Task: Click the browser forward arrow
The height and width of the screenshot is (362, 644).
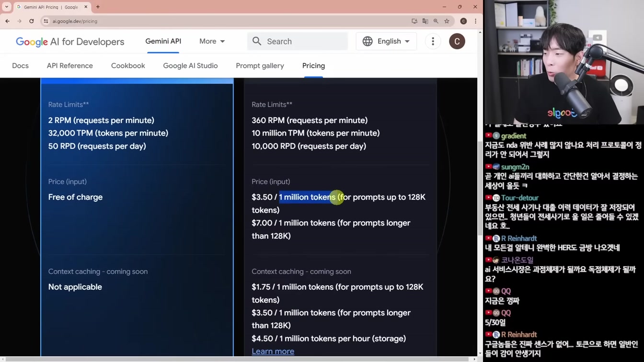Action: click(x=19, y=21)
